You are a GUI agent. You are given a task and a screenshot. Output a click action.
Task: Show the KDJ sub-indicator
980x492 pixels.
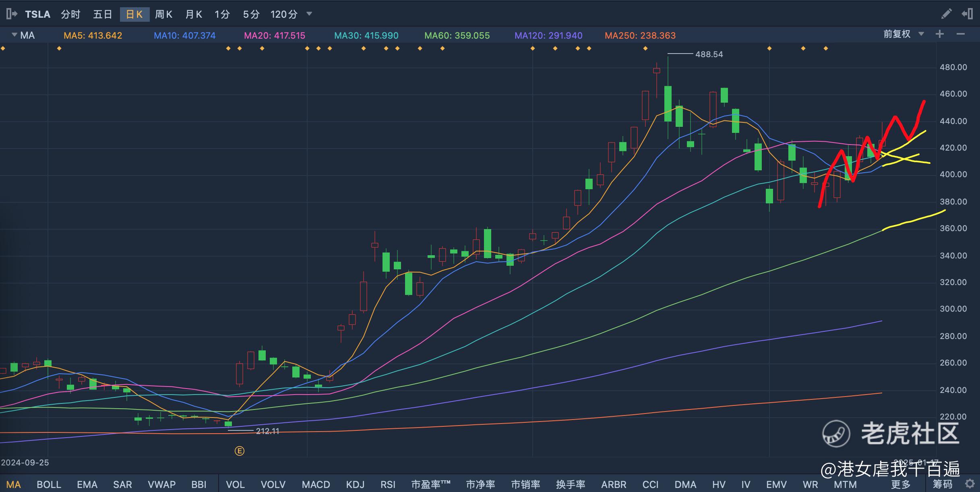pyautogui.click(x=355, y=484)
